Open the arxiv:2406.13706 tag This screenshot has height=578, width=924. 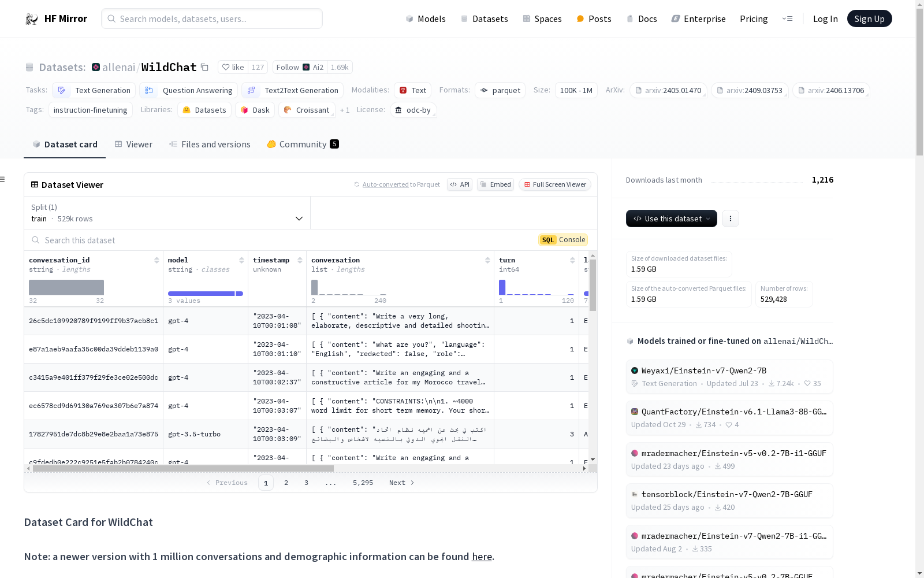[831, 90]
